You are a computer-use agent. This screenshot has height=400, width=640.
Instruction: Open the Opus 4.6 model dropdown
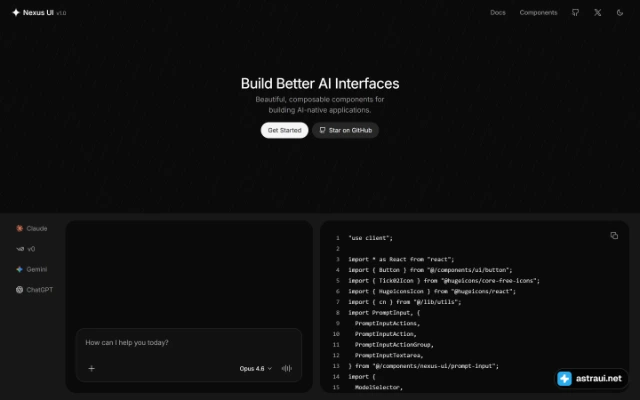(x=256, y=369)
